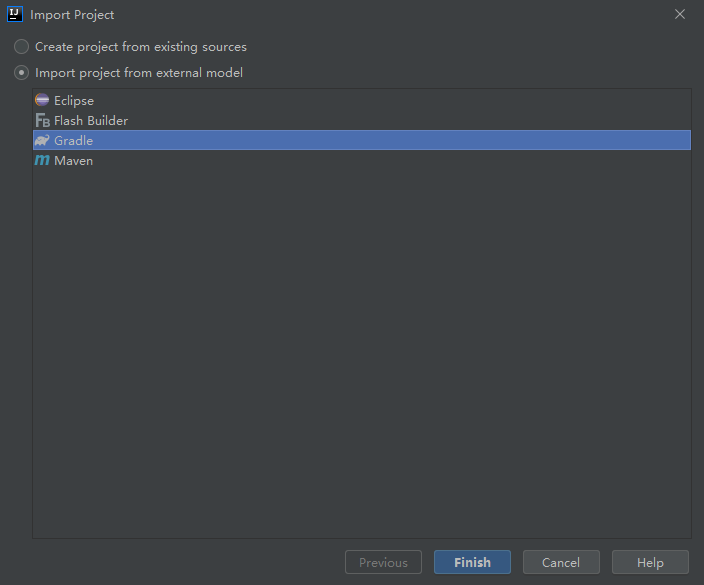Choose the Flash Builder entry by its name
The image size is (704, 585).
(91, 120)
